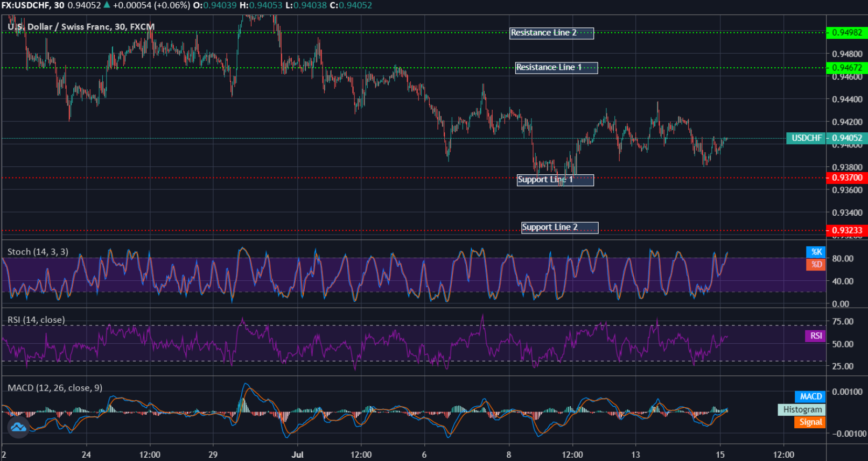Click the Stoch (14, 3, 3) indicator title
This screenshot has width=868, height=461.
(38, 252)
